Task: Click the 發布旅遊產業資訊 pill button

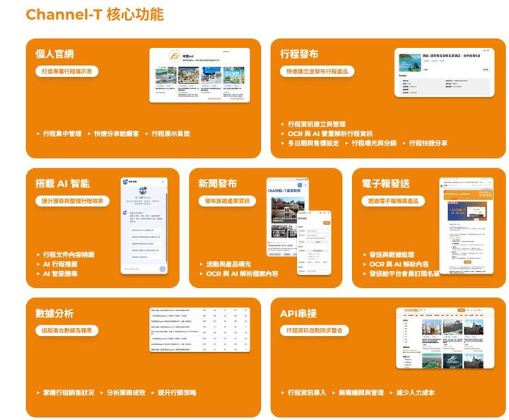Action: point(227,201)
